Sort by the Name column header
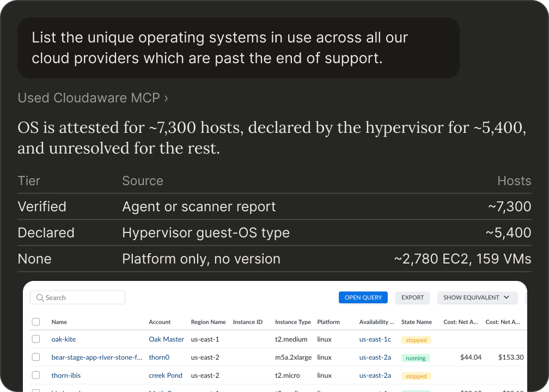The image size is (549, 392). (59, 322)
